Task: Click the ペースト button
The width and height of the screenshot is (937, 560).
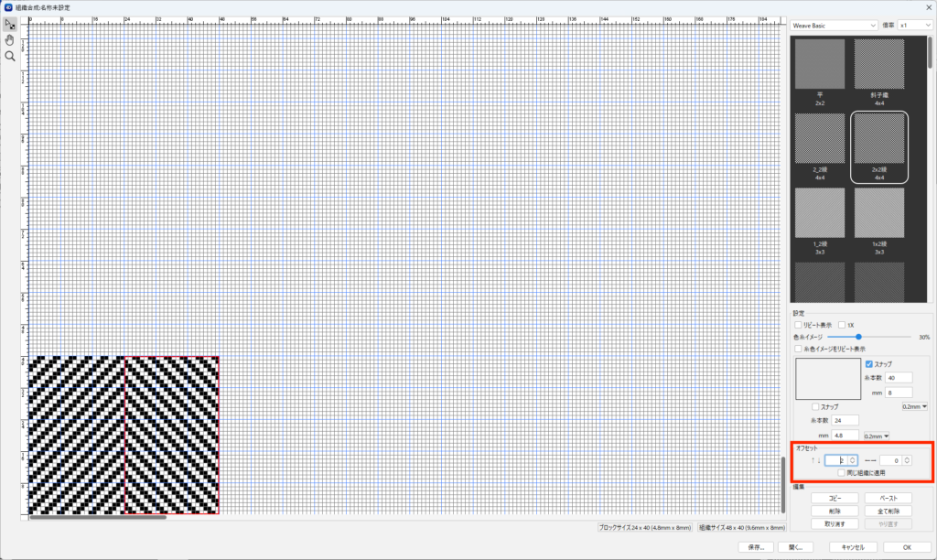Action: (x=888, y=499)
